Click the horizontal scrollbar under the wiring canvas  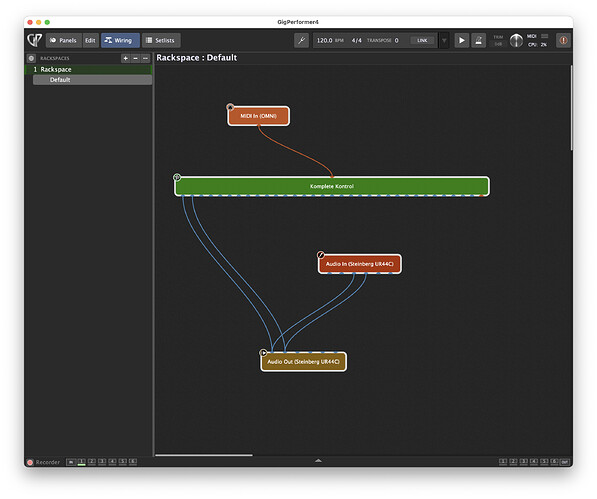204,455
